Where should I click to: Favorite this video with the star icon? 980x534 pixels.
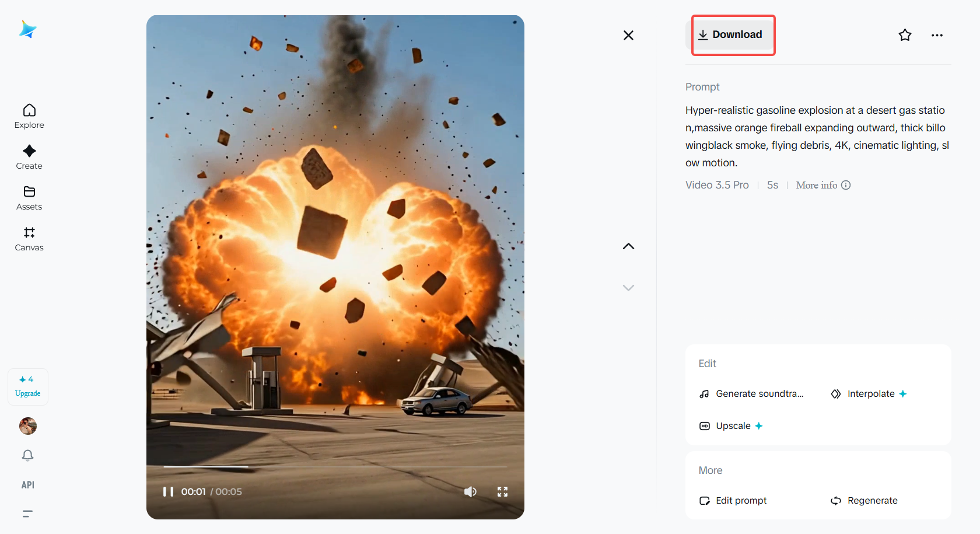905,35
